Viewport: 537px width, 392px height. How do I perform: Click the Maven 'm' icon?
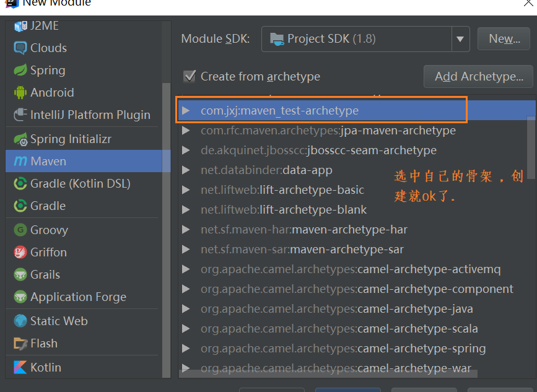click(20, 161)
